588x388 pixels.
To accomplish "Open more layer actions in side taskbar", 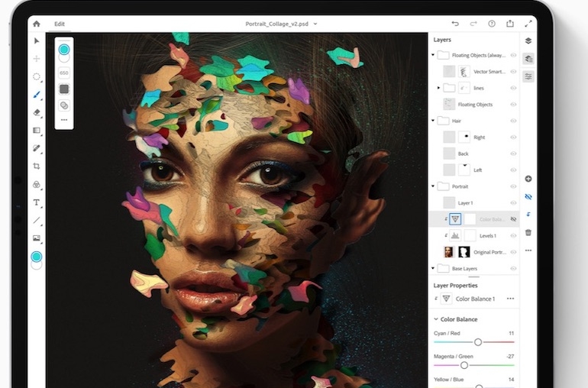I will click(x=528, y=251).
